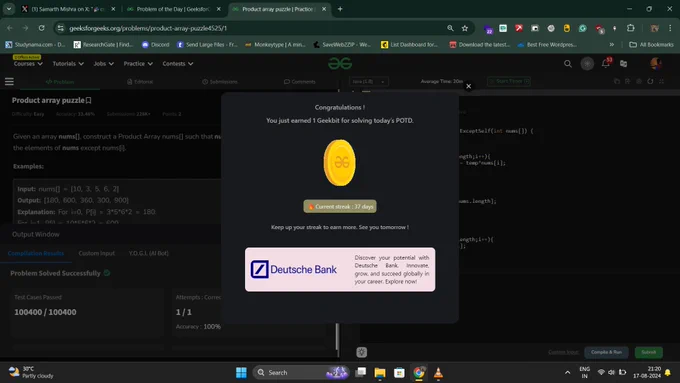Switch to Problem of the Day tab
This screenshot has height=383, width=680.
click(x=173, y=9)
